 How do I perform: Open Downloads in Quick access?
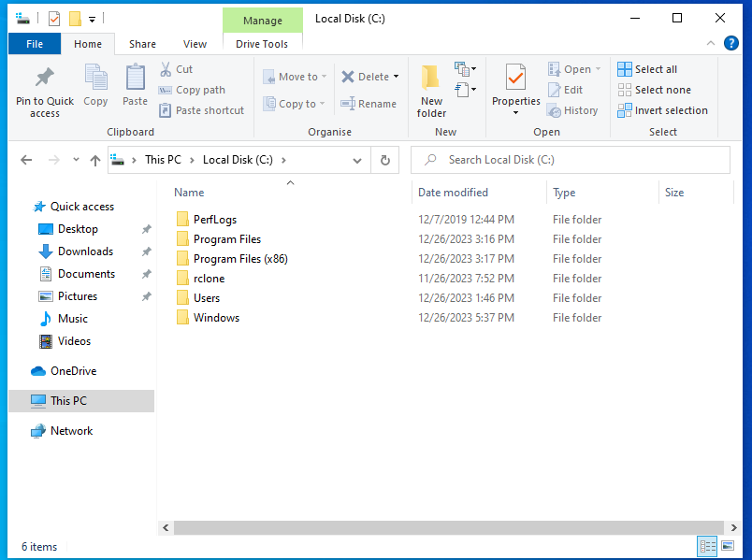(x=85, y=251)
